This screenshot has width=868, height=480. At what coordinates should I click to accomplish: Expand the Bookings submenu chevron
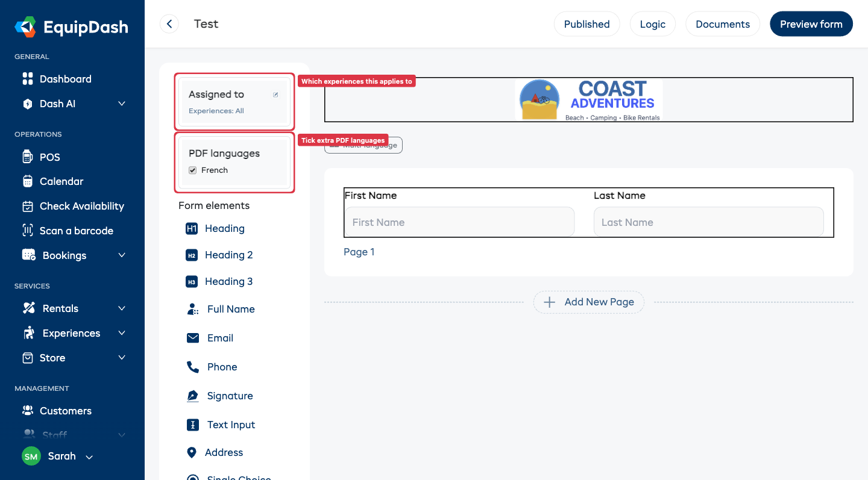click(x=122, y=255)
